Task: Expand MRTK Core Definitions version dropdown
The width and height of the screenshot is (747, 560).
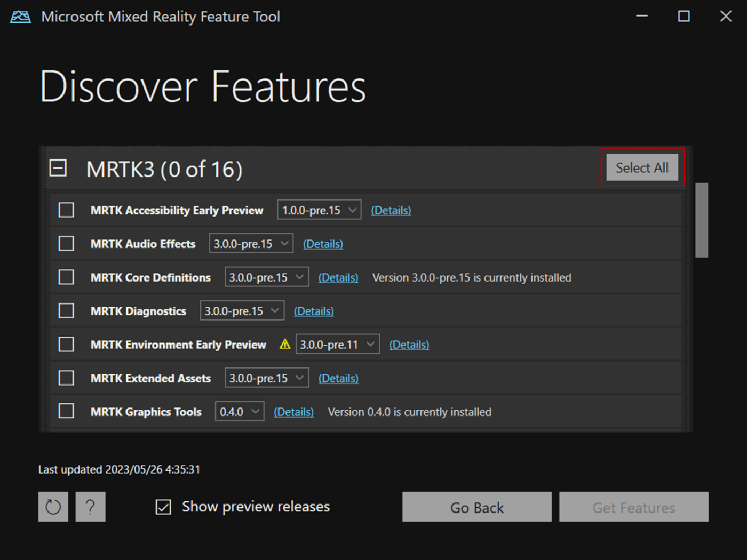Action: tap(267, 277)
